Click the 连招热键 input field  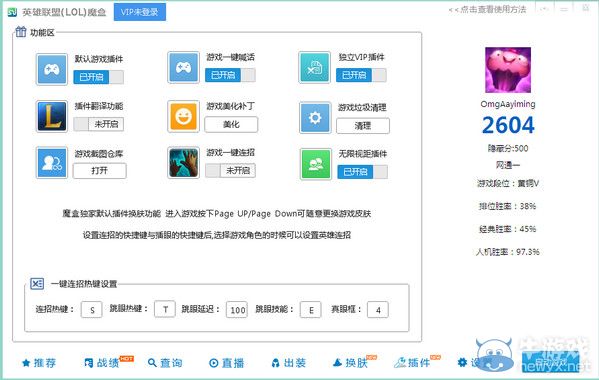pos(92,310)
